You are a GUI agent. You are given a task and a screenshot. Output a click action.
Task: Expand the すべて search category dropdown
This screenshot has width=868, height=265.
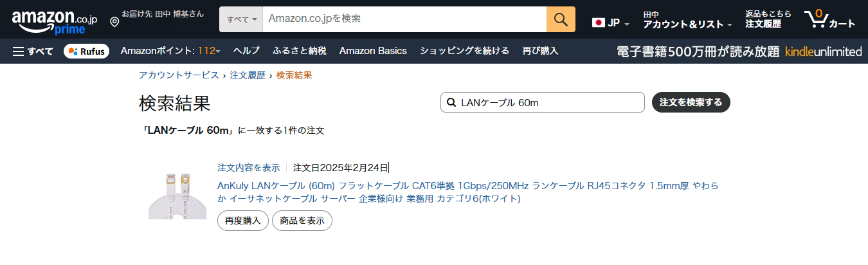pos(241,19)
